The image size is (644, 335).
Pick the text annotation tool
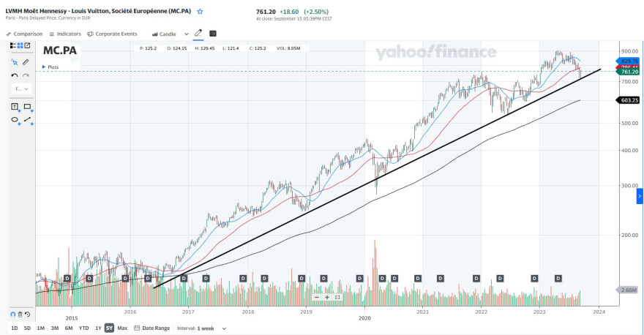[15, 106]
